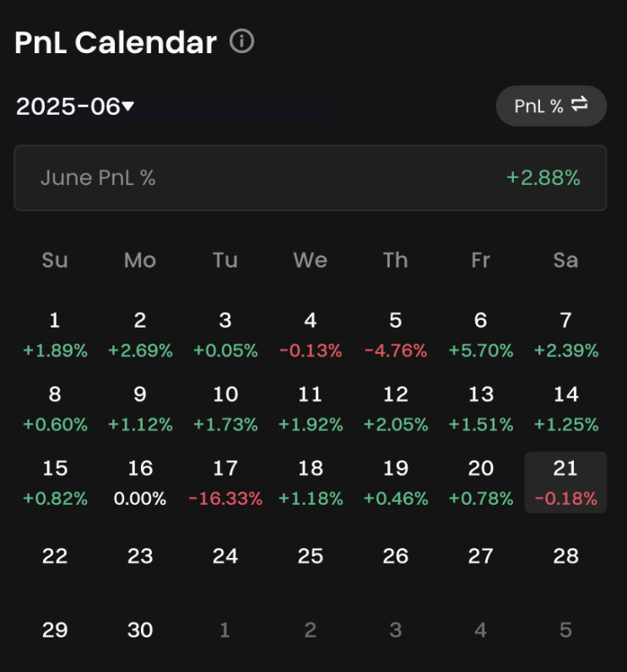Choose June 9 showing +1.12%
Screen dimensions: 627x672
pyautogui.click(x=140, y=409)
